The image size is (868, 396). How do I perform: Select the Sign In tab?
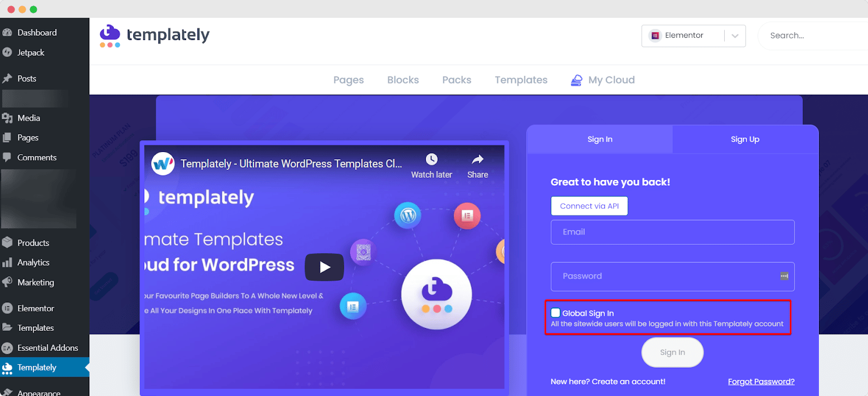[600, 139]
